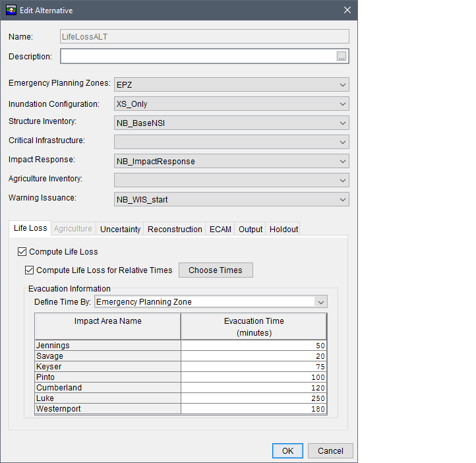Click Keyser evacuation time value 75

pos(254,367)
